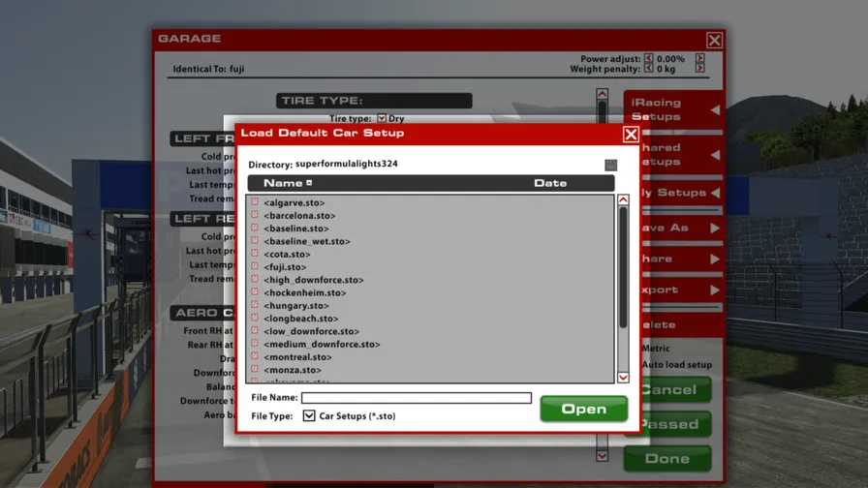The image size is (868, 488).
Task: Click the file icon beside baseline.sto
Action: point(255,228)
